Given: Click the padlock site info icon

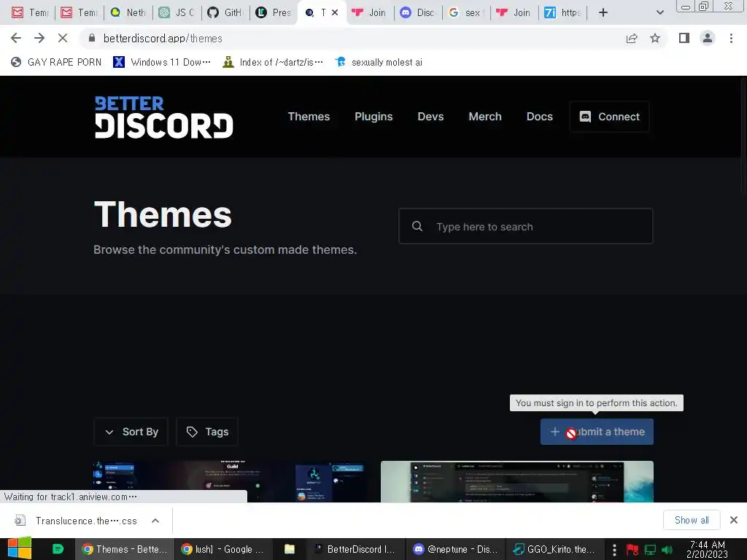Looking at the screenshot, I should (92, 38).
